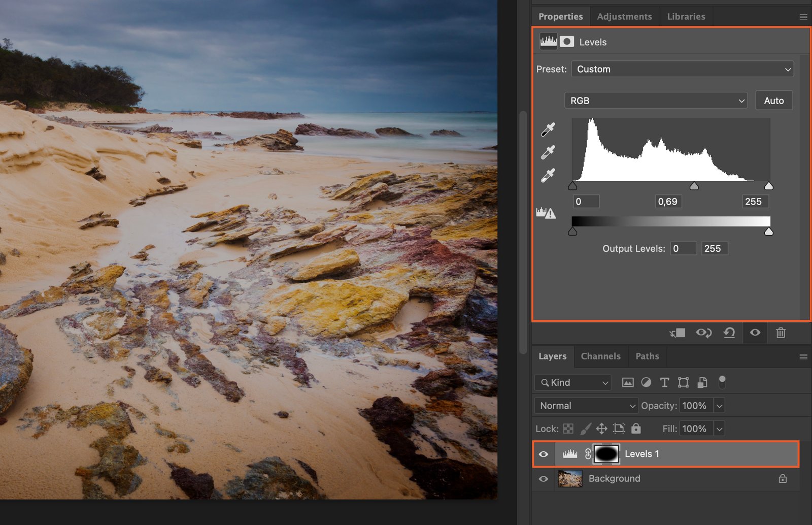The image size is (812, 525).
Task: Click the lock all padlock icon
Action: point(636,429)
